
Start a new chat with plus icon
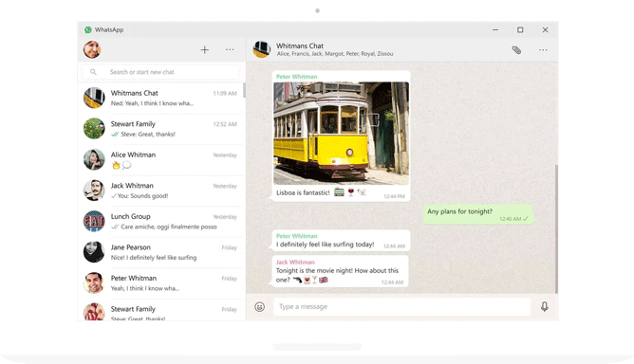(x=205, y=49)
